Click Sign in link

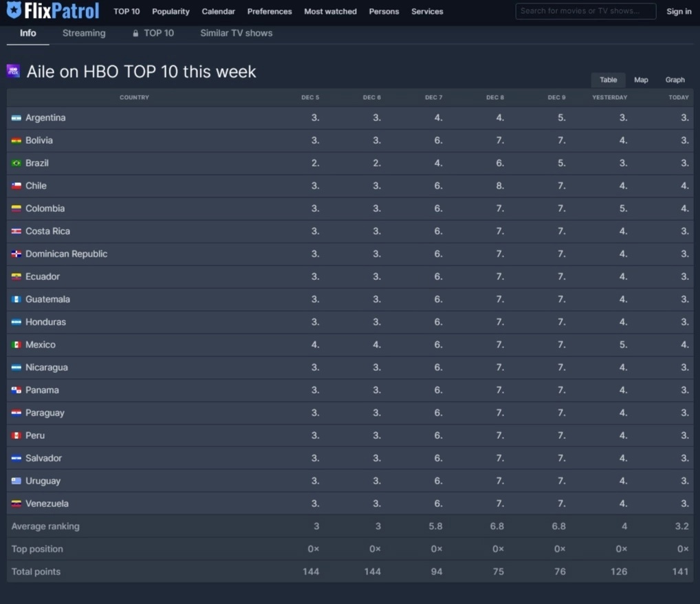point(679,12)
